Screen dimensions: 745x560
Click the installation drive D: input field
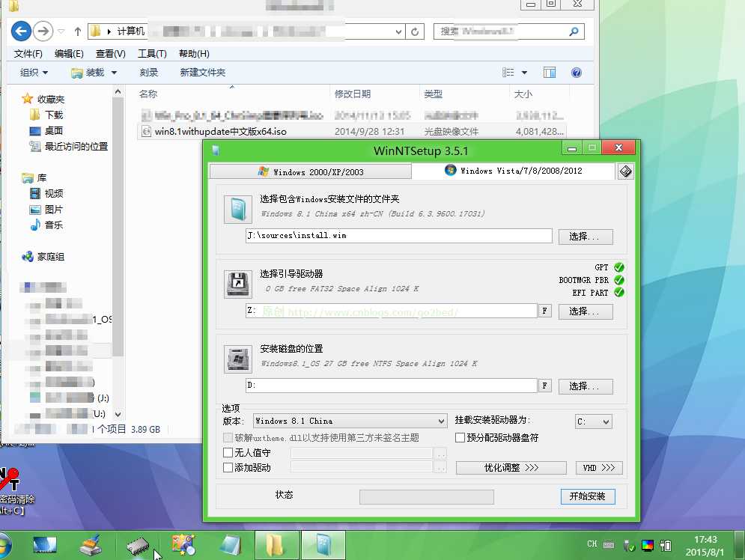coord(392,386)
